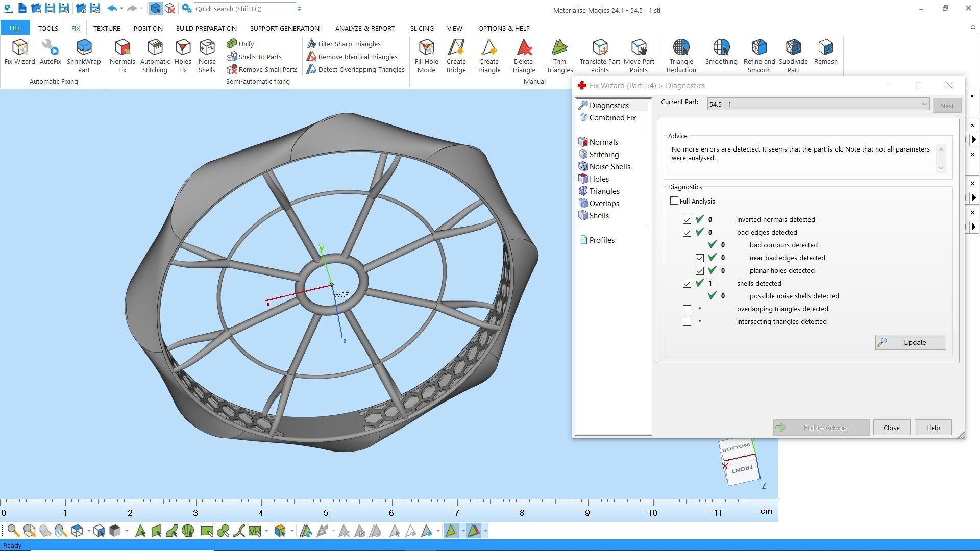Click Remove Small Parts command

coord(262,69)
